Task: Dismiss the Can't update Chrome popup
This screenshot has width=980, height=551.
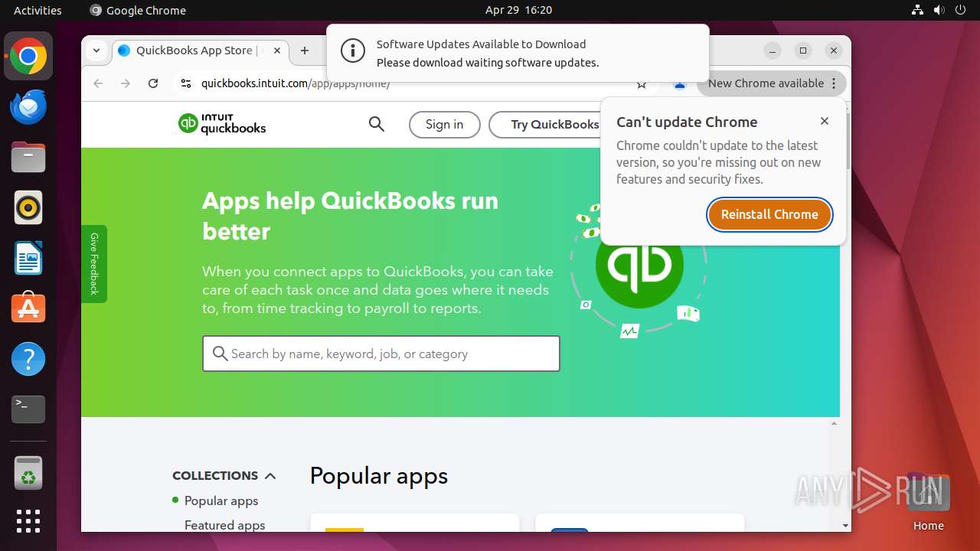Action: coord(825,121)
